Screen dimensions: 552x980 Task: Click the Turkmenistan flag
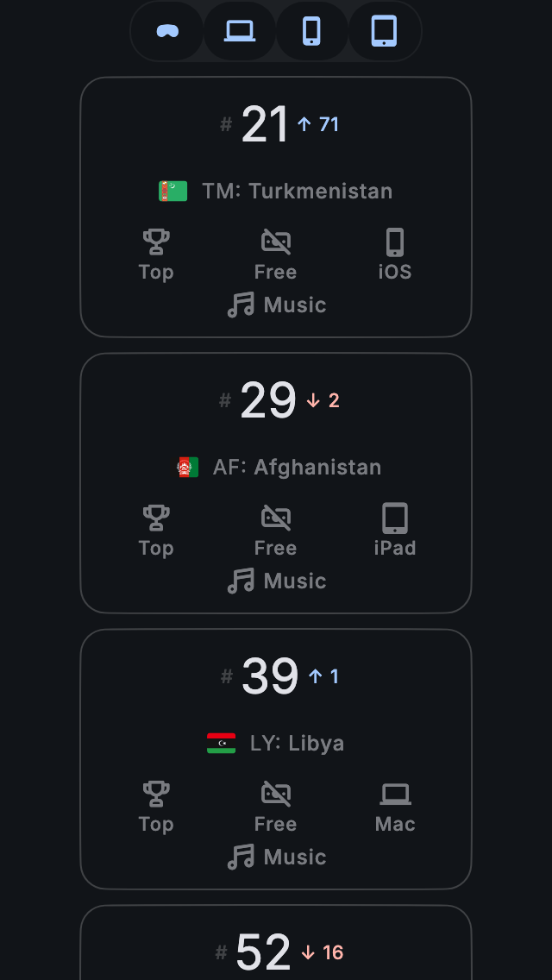[x=173, y=192]
